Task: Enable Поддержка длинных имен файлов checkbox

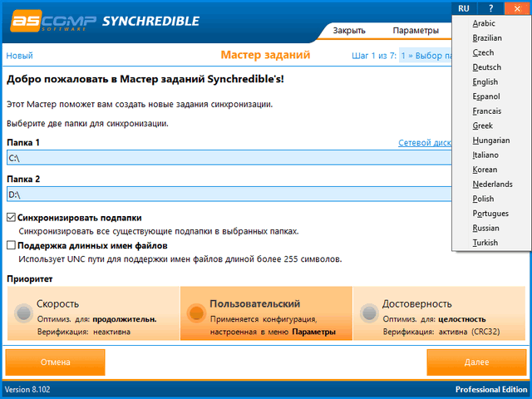Action: 11,245
